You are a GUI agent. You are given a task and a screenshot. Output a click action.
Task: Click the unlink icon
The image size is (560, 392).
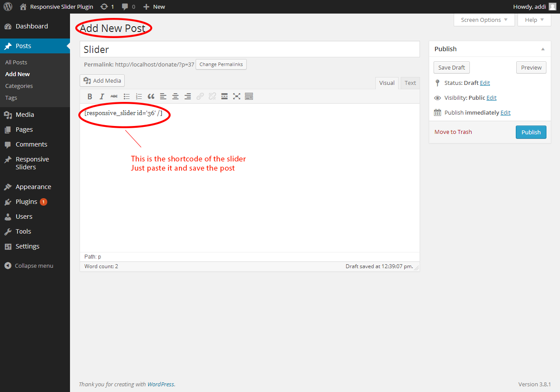[212, 96]
